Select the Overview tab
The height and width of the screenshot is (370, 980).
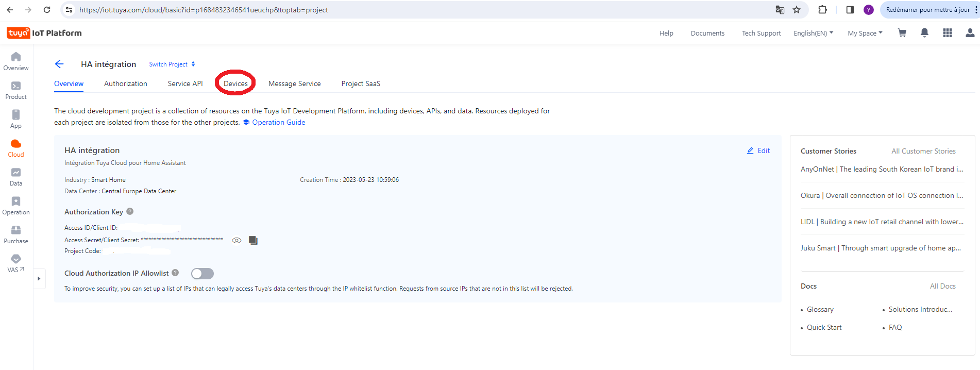[x=69, y=83]
